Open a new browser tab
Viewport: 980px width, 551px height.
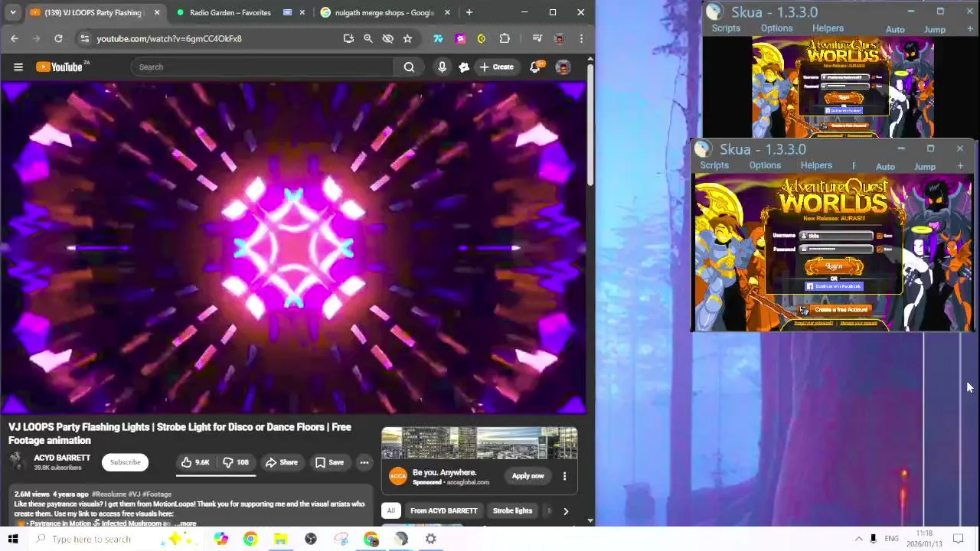[x=469, y=12]
